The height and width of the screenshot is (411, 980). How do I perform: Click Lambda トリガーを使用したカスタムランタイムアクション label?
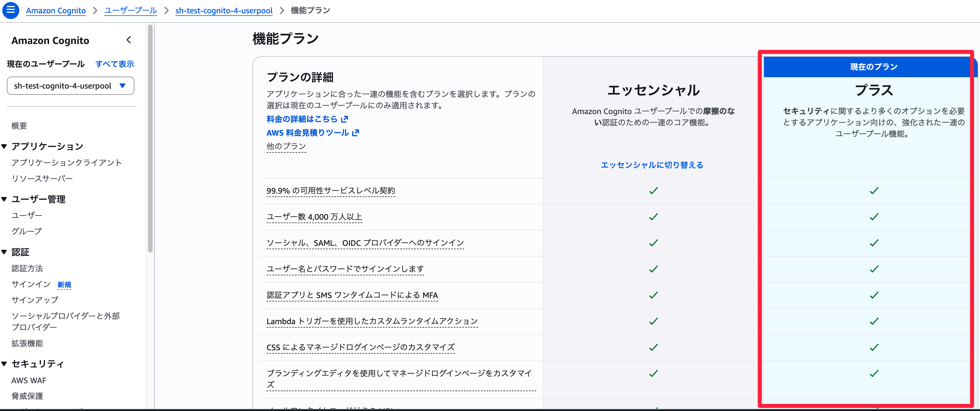click(372, 321)
